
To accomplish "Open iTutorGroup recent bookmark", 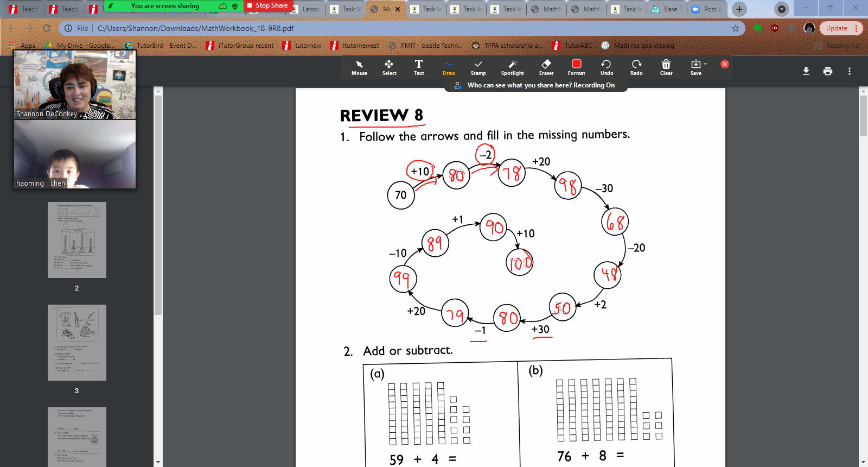I will [240, 46].
